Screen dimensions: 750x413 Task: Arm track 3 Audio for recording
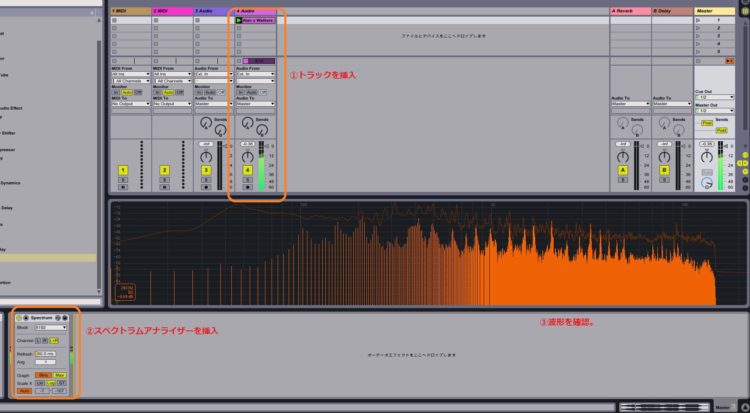[206, 187]
